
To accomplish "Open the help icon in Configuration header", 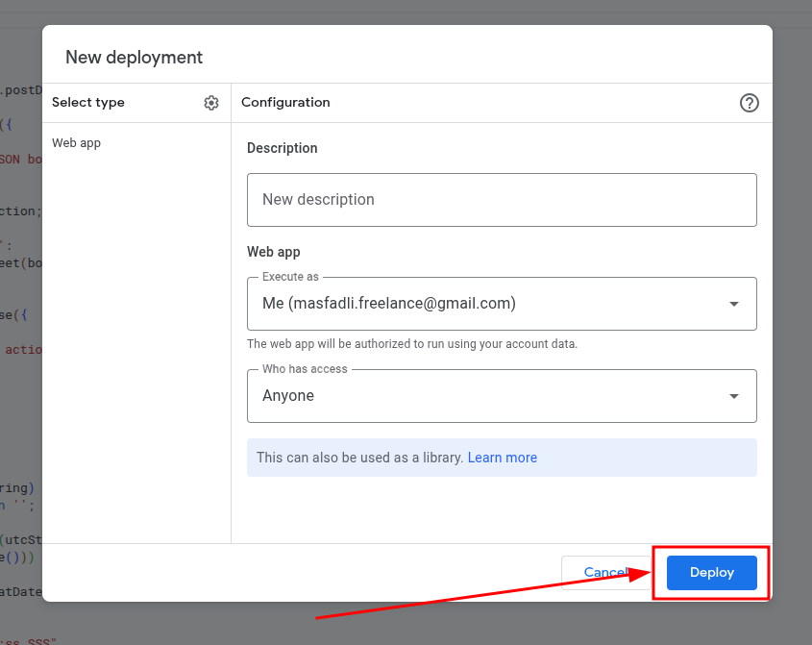I will (750, 103).
